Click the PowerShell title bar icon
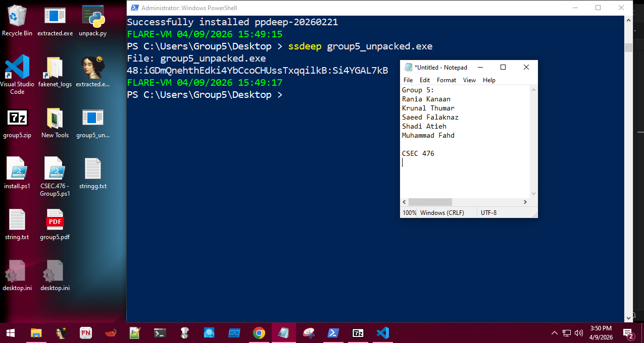 135,8
